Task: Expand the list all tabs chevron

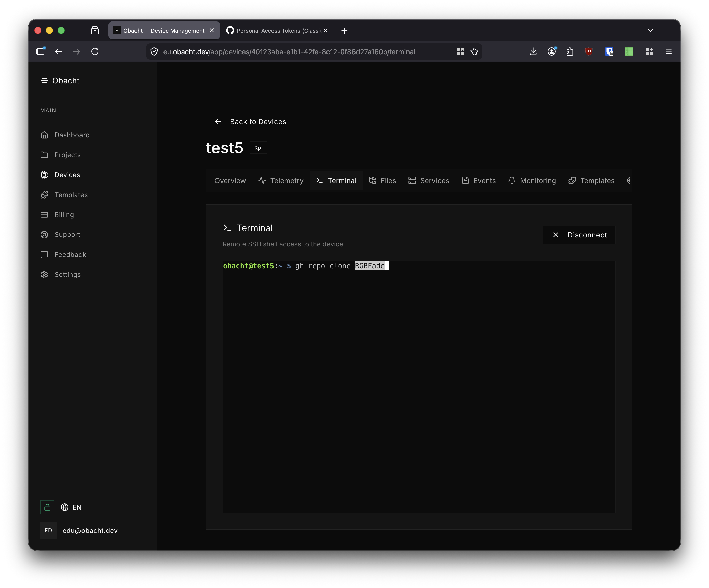Action: 650,30
